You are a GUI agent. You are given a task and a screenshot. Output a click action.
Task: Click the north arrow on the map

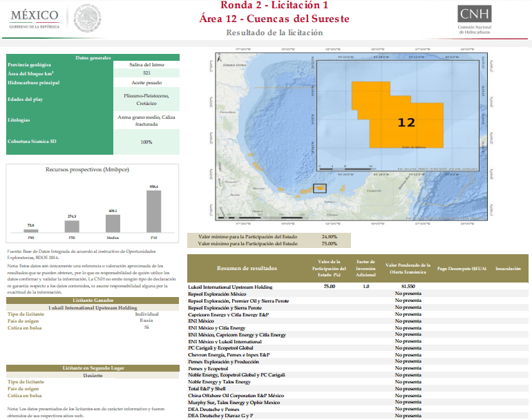[220, 57]
